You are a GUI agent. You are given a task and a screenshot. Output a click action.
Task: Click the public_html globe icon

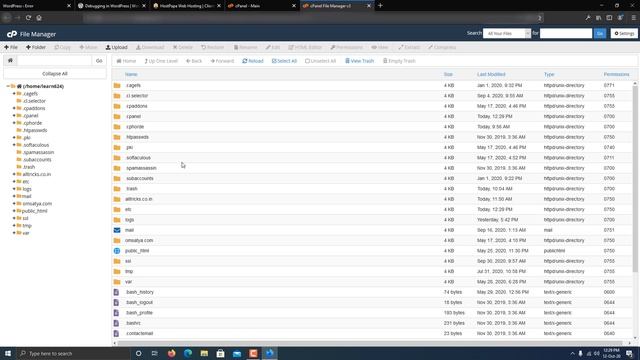click(117, 251)
